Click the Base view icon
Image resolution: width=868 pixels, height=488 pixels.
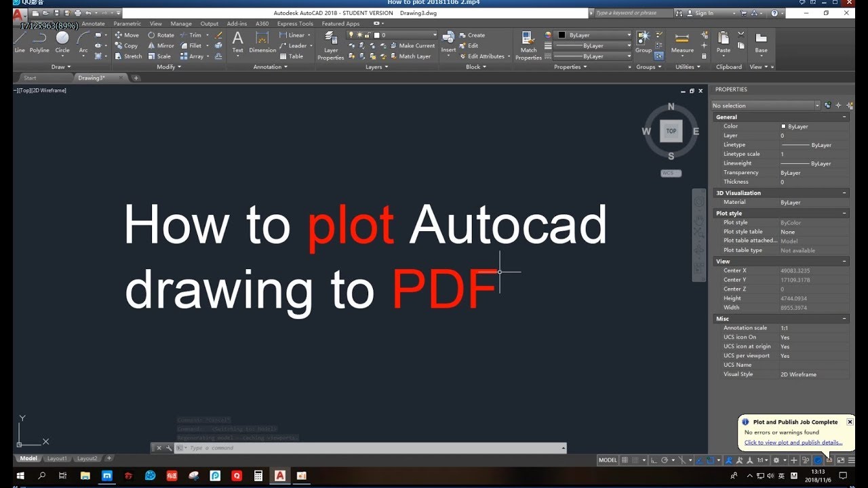[x=762, y=41]
